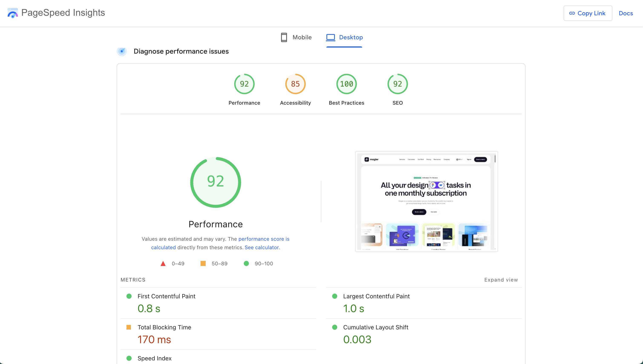Screen dimensions: 643x364
Task: Click the green dot beside Cumulative Layout Shift
Action: pos(335,327)
